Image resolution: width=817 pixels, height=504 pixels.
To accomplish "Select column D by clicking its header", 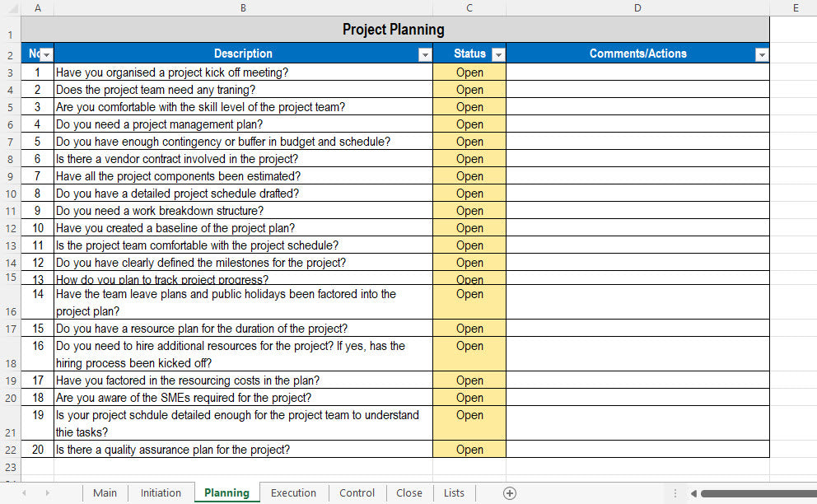I will 637,7.
